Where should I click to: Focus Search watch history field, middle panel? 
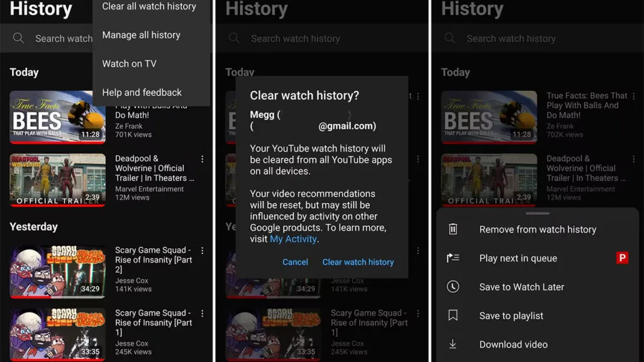pyautogui.click(x=322, y=38)
